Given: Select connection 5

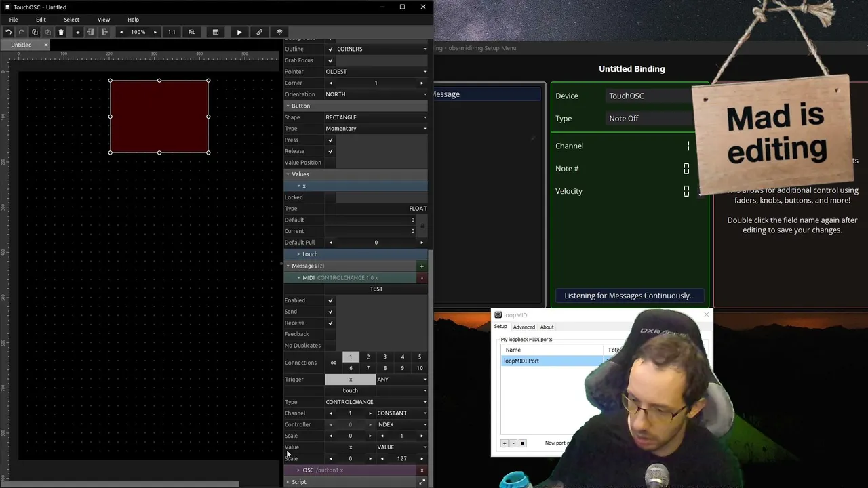Looking at the screenshot, I should (x=420, y=357).
